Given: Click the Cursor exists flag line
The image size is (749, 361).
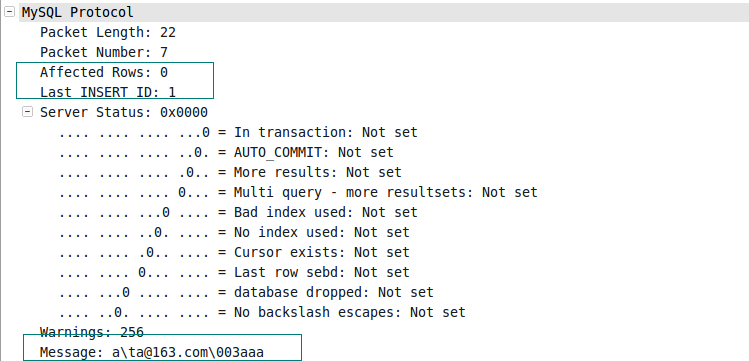Looking at the screenshot, I should tap(235, 253).
